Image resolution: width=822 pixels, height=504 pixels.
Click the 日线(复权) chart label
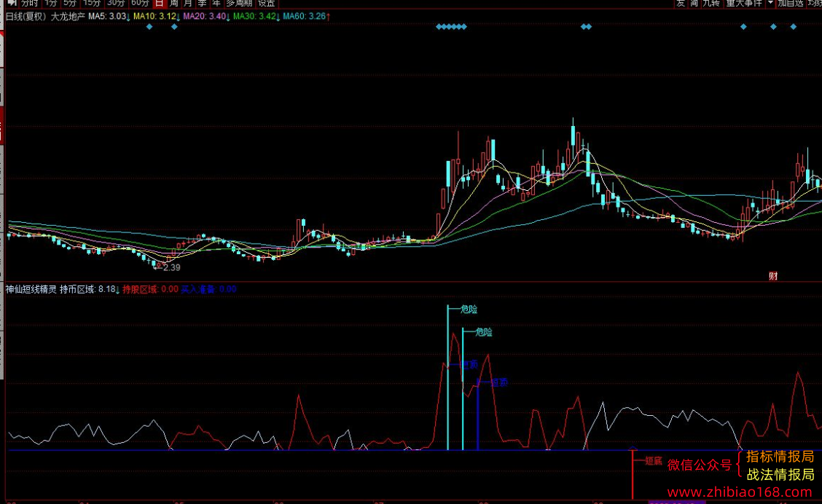pos(26,16)
